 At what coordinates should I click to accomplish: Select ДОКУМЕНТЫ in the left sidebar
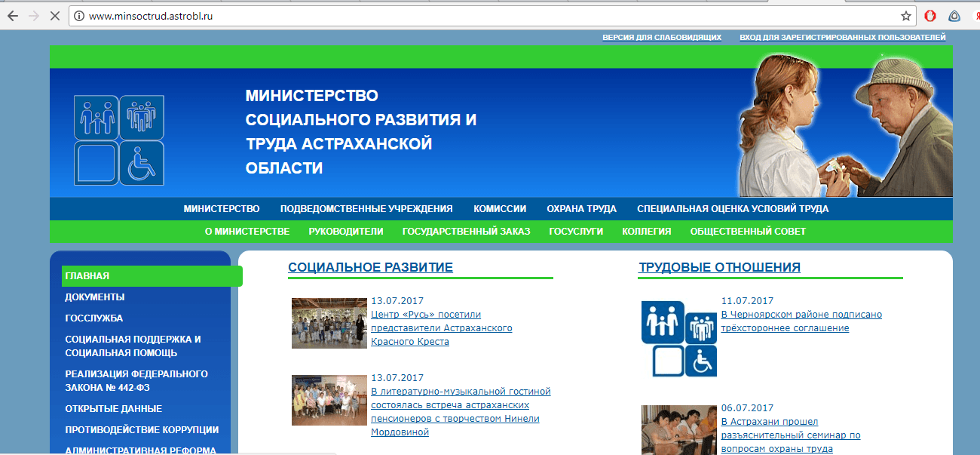(95, 297)
